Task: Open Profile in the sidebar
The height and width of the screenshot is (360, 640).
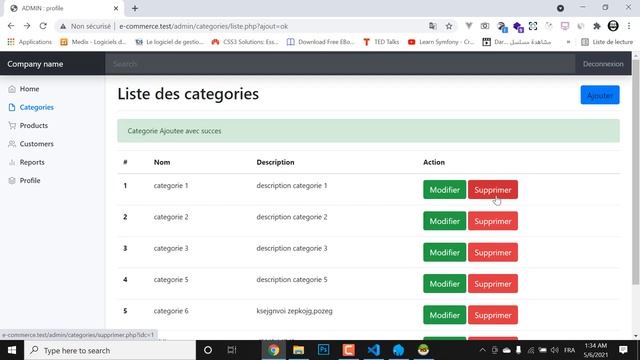Action: pos(30,181)
